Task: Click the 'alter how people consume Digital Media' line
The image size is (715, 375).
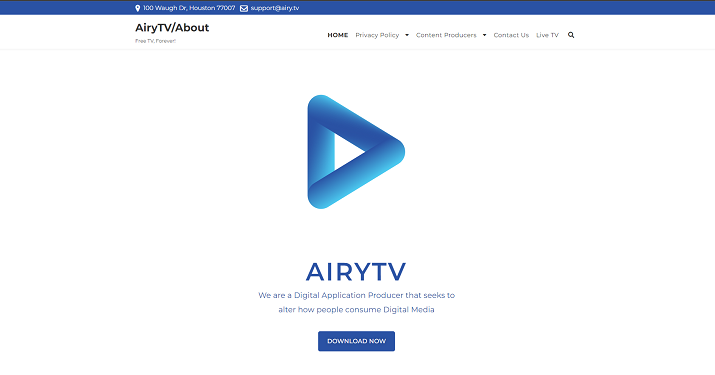Action: click(356, 310)
